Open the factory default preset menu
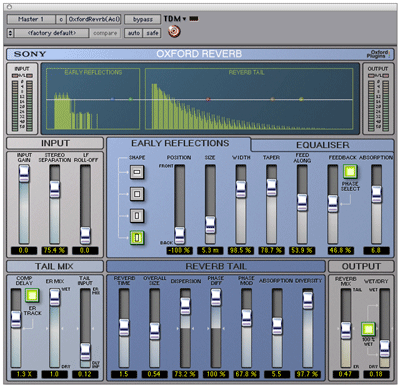Screen dimensions: 400x387 coord(52,33)
